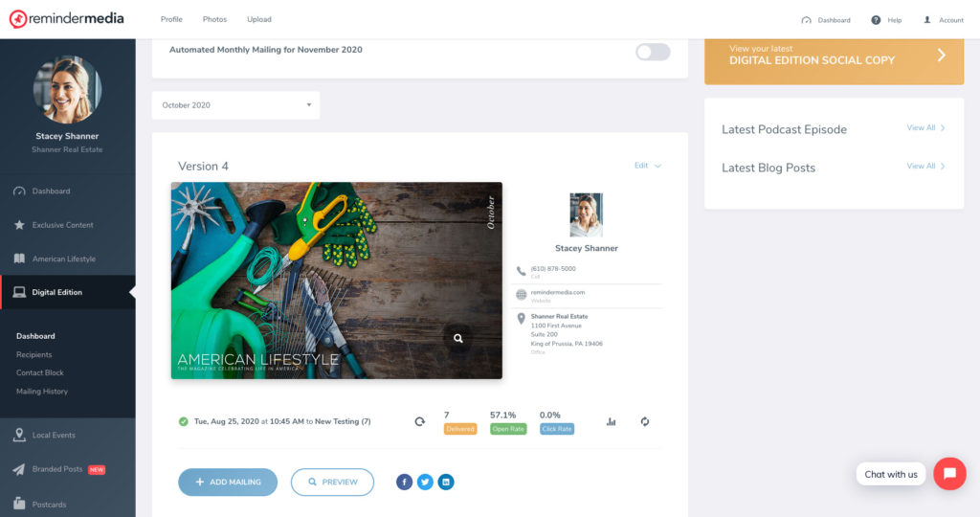Enable Automated Monthly Mailing toggle
980x517 pixels.
coord(653,52)
